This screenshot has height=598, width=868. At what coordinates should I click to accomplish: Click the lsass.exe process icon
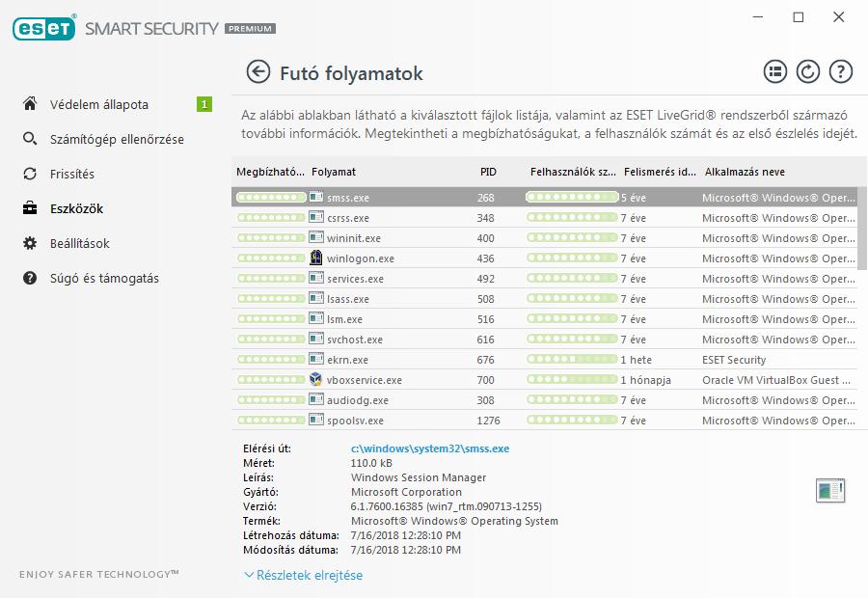click(316, 298)
